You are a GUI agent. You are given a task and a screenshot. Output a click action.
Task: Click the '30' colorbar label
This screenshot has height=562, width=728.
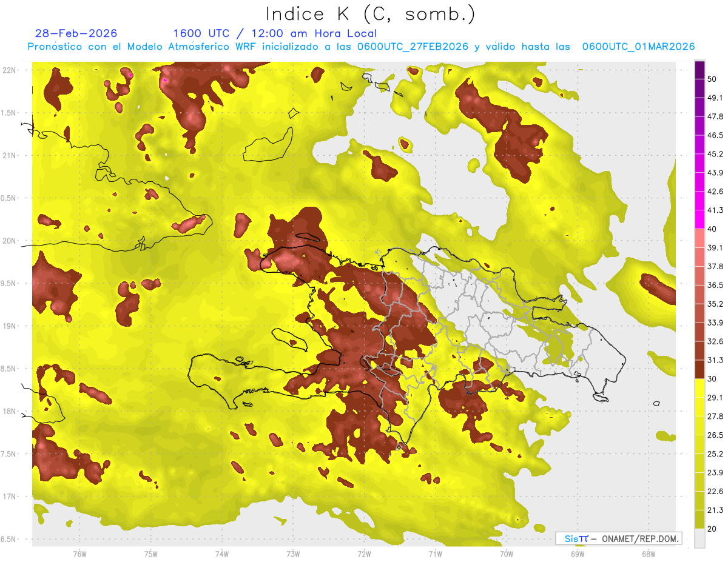coord(713,379)
